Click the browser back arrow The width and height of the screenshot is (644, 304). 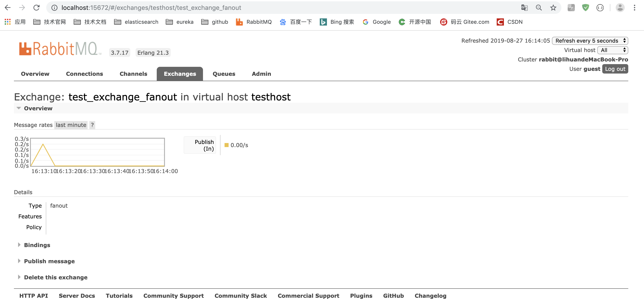click(x=8, y=8)
